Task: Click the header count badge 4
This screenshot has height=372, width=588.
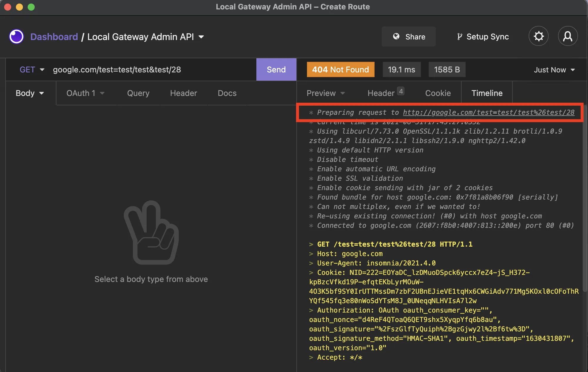Action: (401, 91)
